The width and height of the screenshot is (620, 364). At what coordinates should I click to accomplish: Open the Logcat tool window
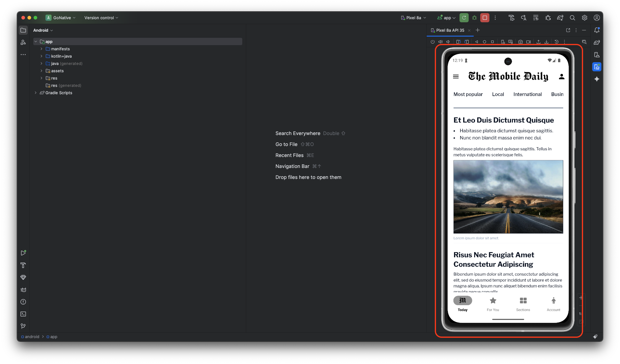(23, 290)
